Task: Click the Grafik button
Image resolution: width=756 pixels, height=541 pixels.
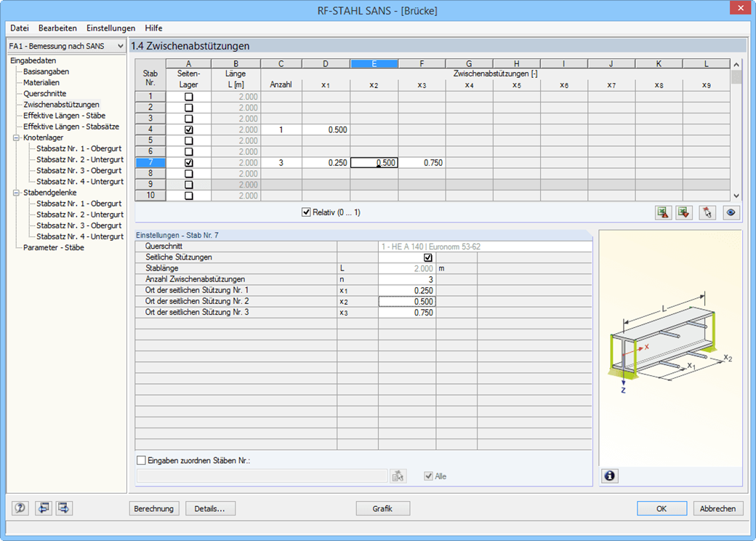Action: 382,509
